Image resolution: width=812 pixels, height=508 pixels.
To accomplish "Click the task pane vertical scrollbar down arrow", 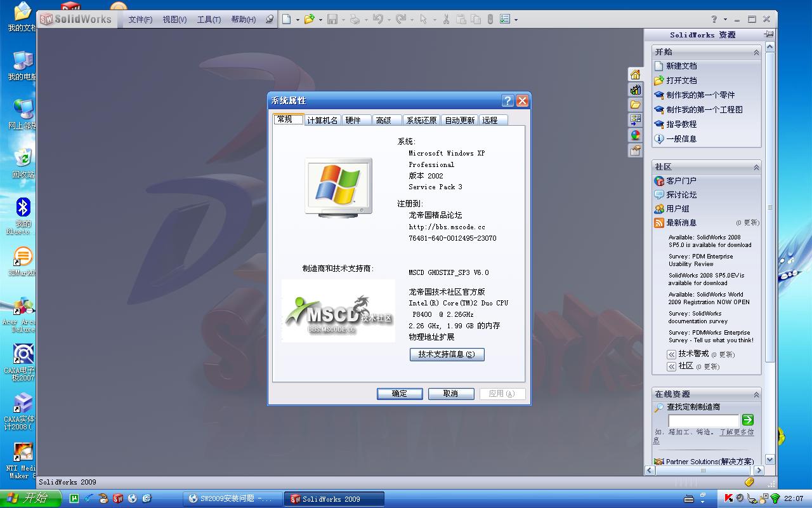I will pyautogui.click(x=769, y=459).
